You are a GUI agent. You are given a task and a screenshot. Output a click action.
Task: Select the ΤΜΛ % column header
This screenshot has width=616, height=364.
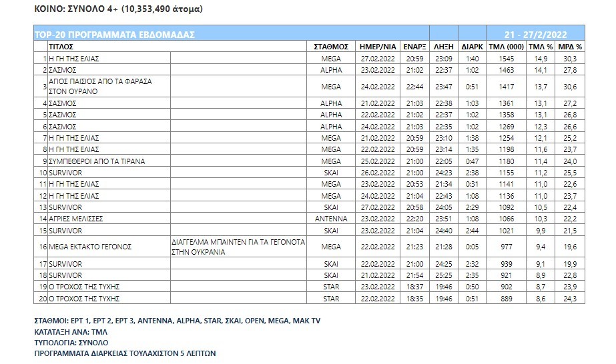click(541, 47)
